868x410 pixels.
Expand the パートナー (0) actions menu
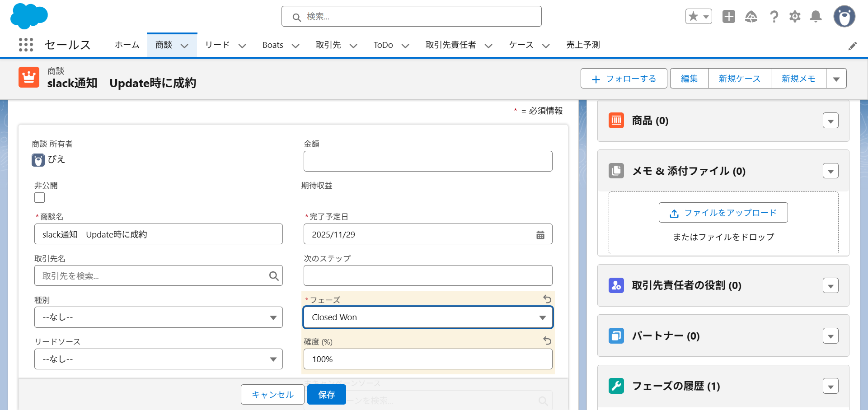[830, 336]
